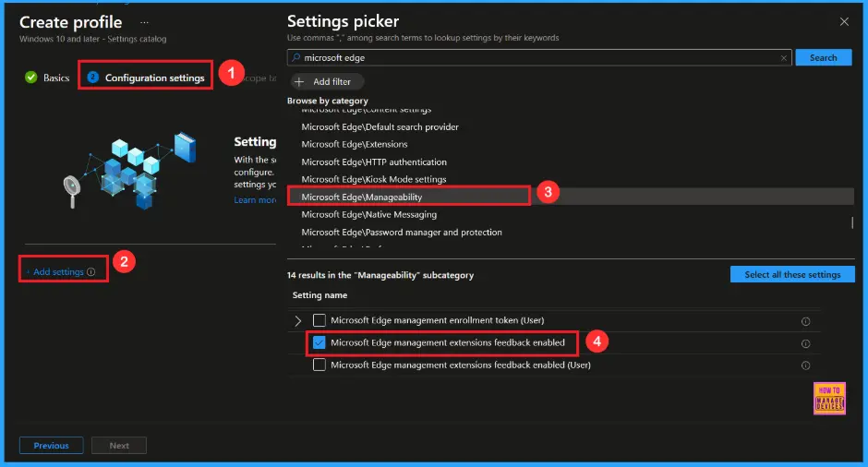Click the microsoft edge search input field
The width and height of the screenshot is (868, 467).
point(540,57)
